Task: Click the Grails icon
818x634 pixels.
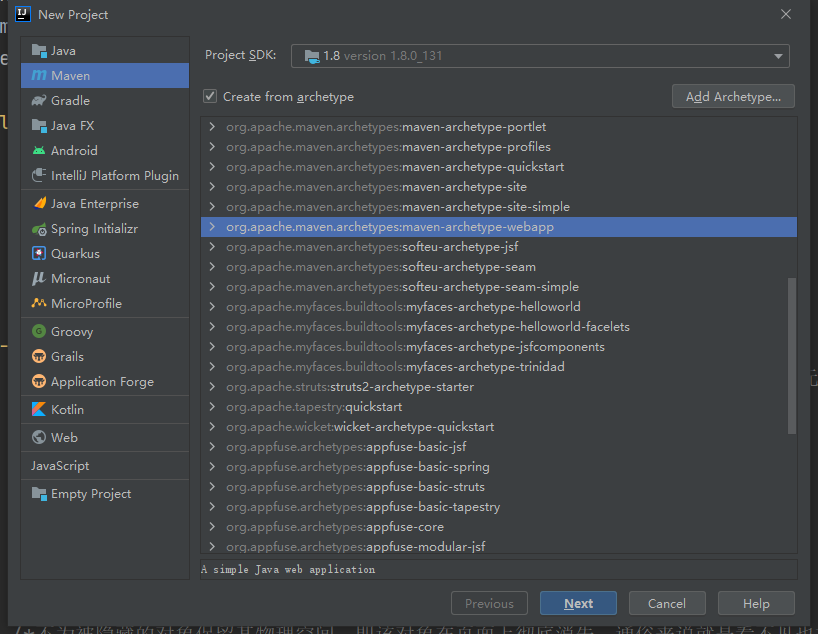Action: tap(39, 356)
